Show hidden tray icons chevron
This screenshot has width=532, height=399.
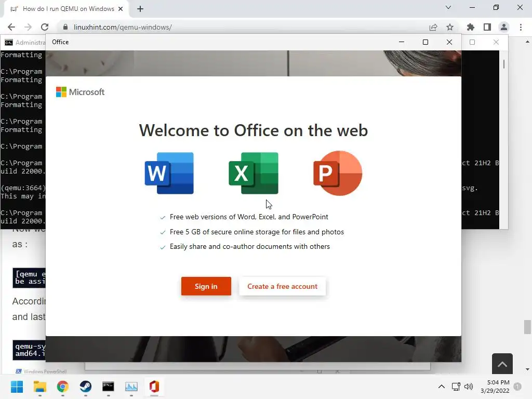click(x=442, y=387)
